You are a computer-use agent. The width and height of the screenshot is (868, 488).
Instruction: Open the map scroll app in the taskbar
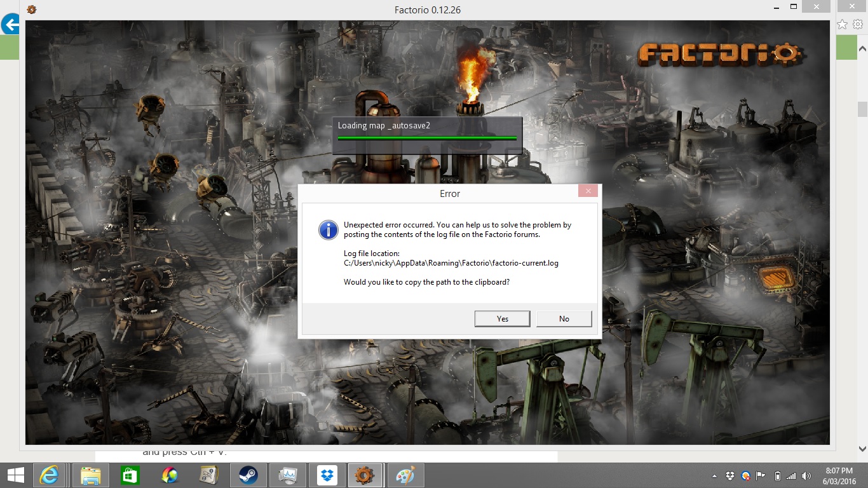point(208,475)
